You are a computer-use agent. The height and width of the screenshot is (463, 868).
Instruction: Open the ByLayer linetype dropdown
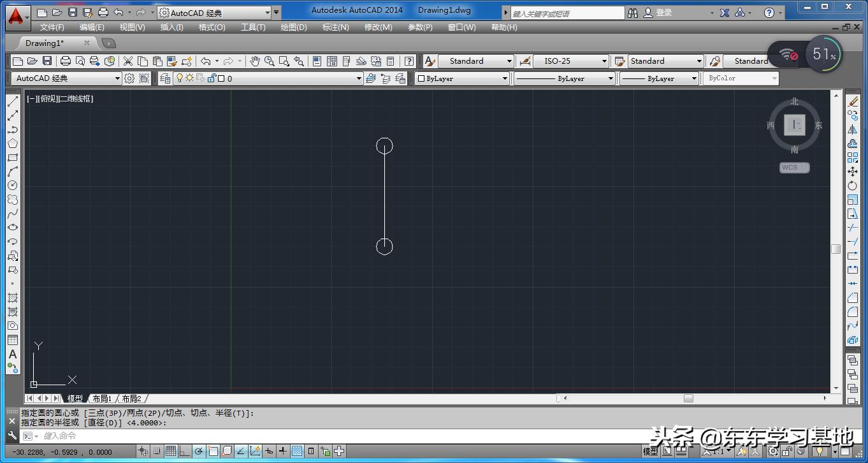pos(565,78)
